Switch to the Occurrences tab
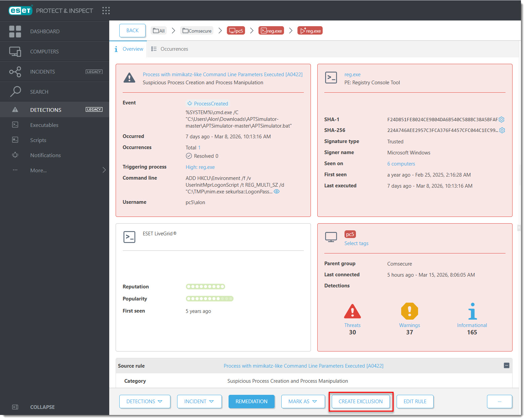 pos(169,49)
